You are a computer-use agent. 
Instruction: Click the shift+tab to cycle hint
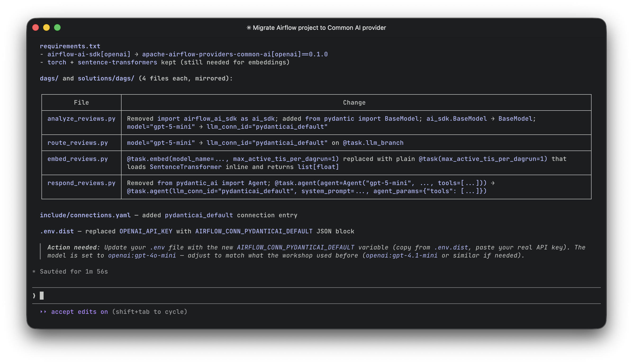(x=150, y=312)
